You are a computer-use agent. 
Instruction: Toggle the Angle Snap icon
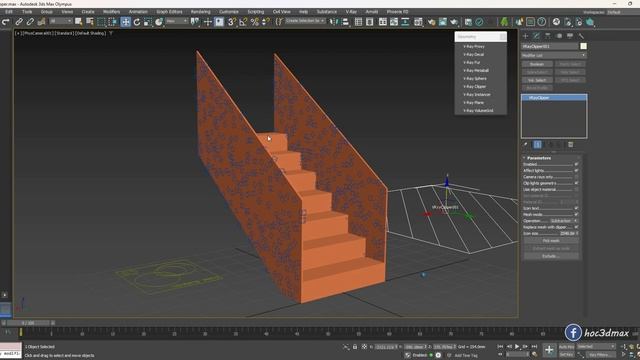(243, 22)
